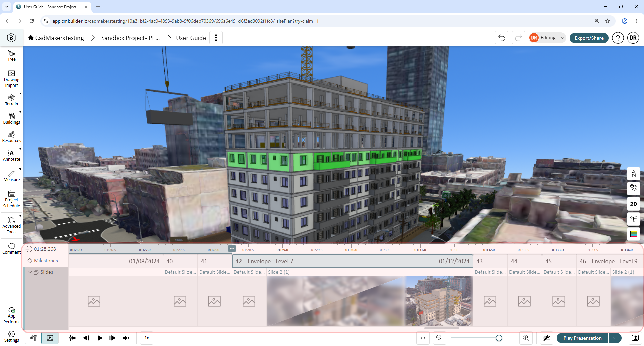Step forward one frame
Image resolution: width=644 pixels, height=346 pixels.
click(113, 338)
